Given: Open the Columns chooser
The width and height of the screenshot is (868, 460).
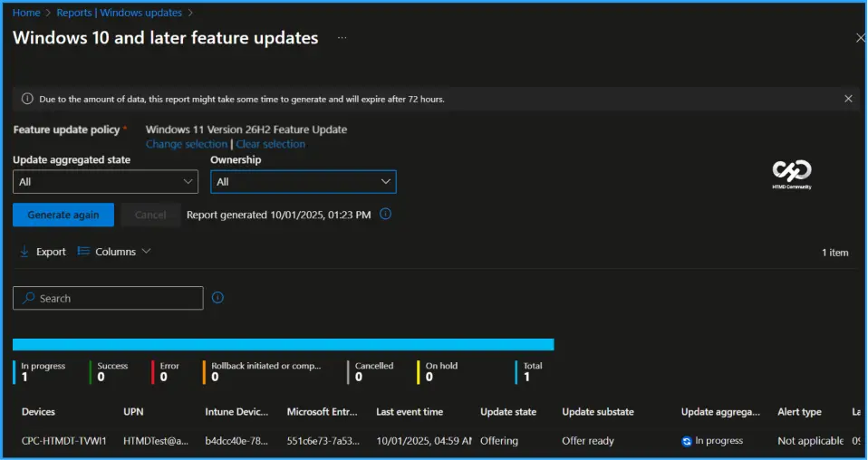Looking at the screenshot, I should pos(114,252).
